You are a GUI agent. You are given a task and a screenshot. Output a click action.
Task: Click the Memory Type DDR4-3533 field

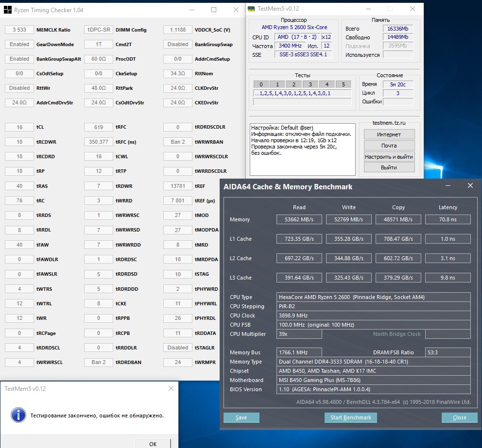click(374, 362)
